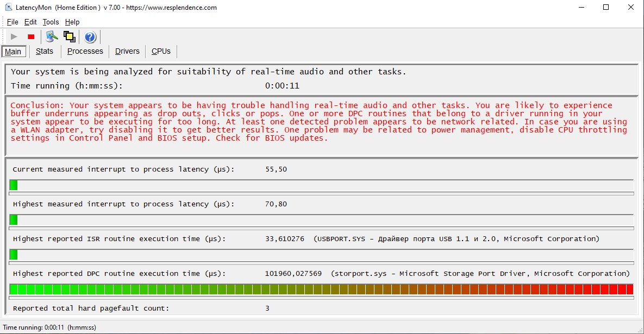The width and height of the screenshot is (644, 334).
Task: Click the DPC routine execution time bar
Action: pyautogui.click(x=321, y=289)
